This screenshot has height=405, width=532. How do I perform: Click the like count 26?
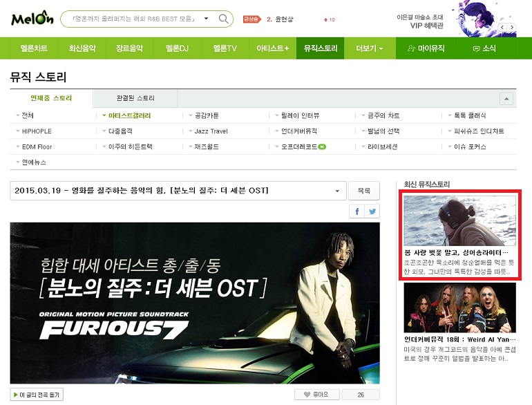(361, 395)
